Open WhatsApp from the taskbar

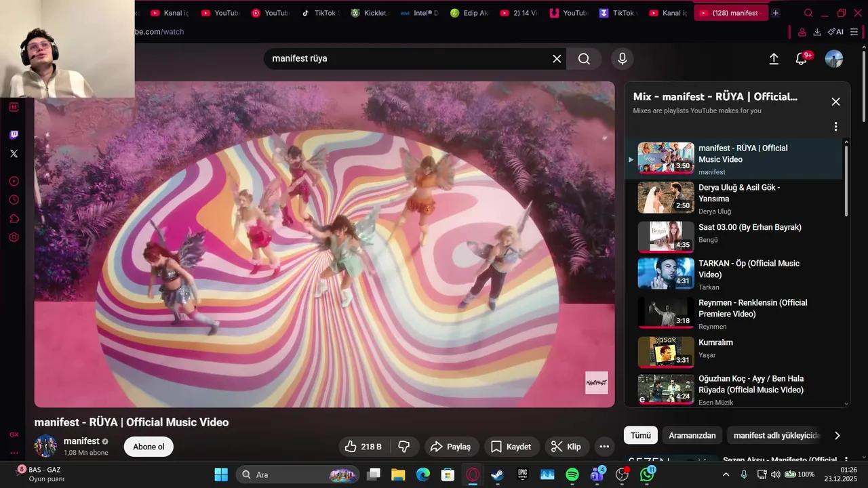click(x=648, y=474)
